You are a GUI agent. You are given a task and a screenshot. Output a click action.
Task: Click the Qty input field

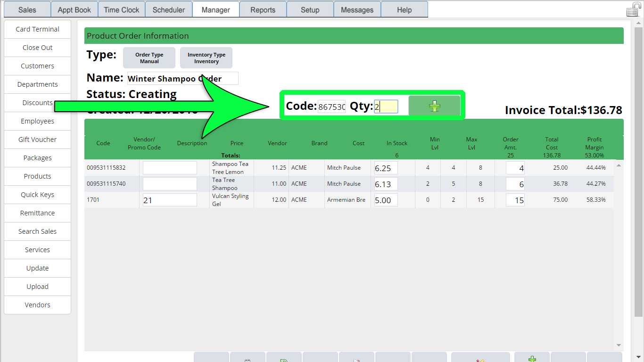(386, 107)
